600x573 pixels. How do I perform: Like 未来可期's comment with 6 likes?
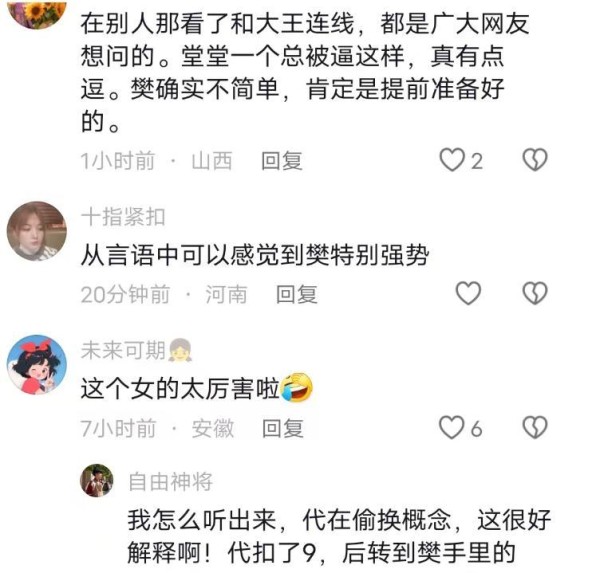(x=452, y=428)
